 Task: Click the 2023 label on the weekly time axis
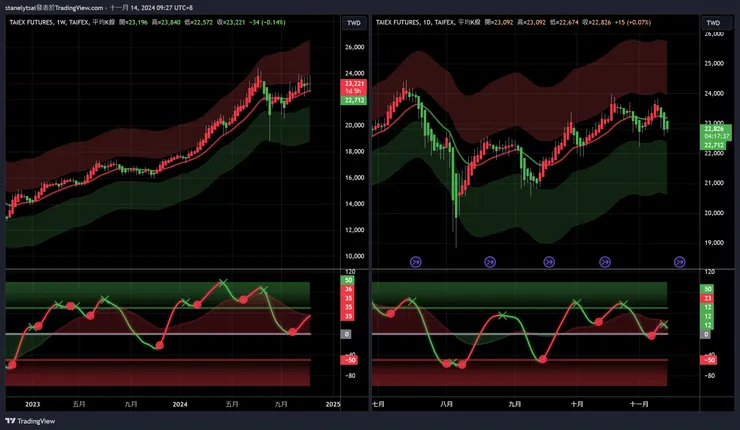click(x=33, y=404)
